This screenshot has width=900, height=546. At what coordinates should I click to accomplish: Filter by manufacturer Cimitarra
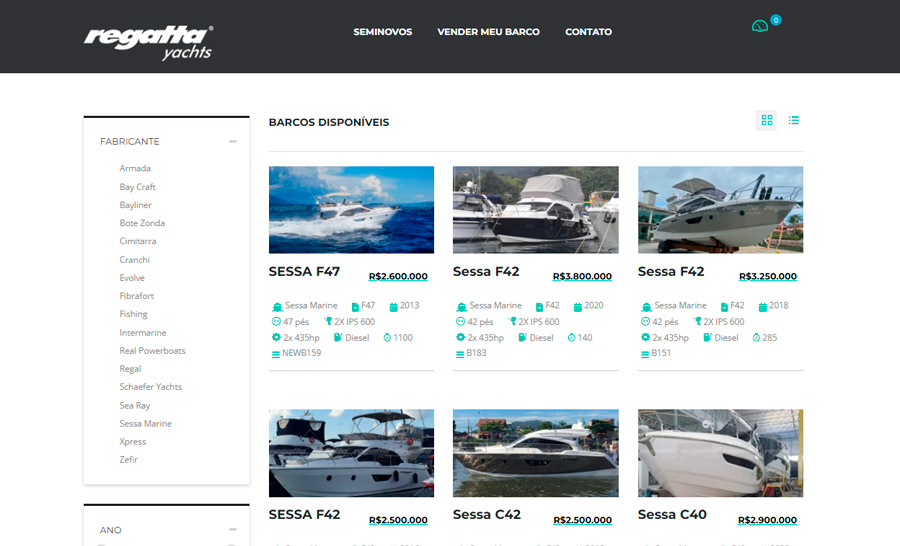tap(138, 241)
